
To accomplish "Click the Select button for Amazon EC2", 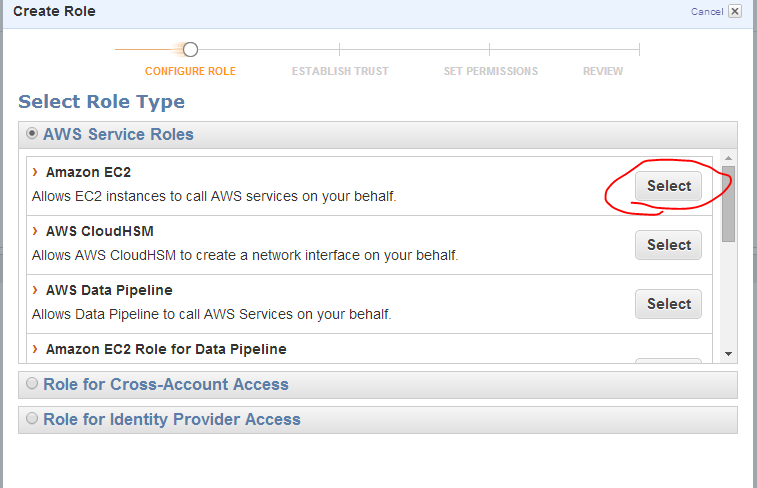I will [x=668, y=186].
